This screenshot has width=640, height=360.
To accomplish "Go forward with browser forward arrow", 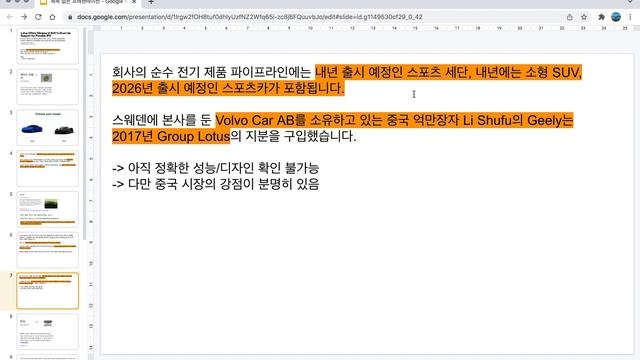I will 24,17.
